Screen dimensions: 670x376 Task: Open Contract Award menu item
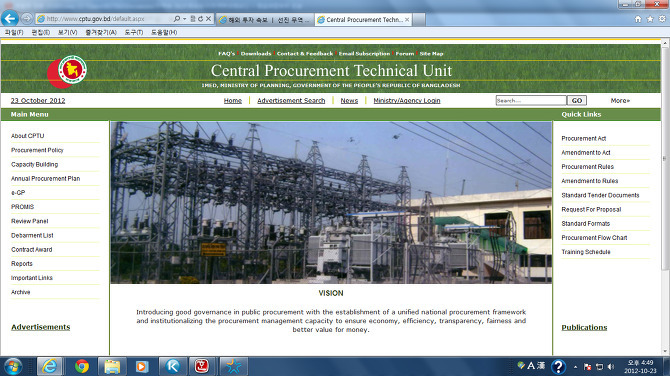[x=32, y=250]
